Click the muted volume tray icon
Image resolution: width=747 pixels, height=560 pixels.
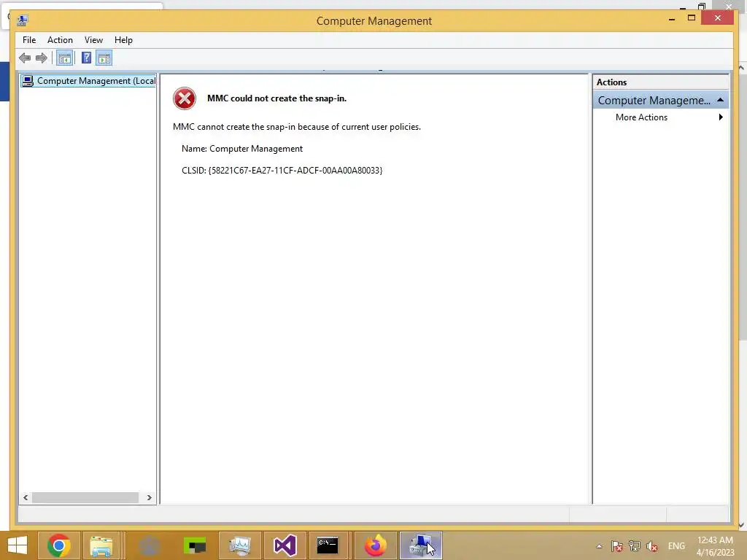pos(651,546)
